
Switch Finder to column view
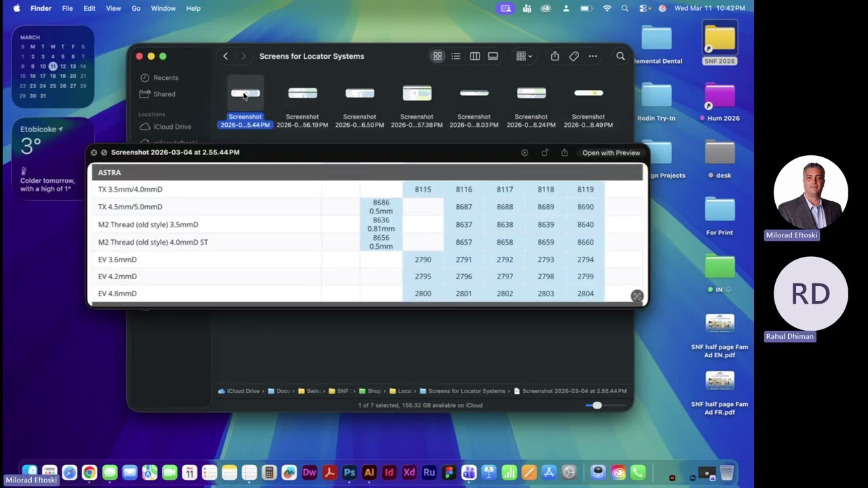click(x=475, y=56)
